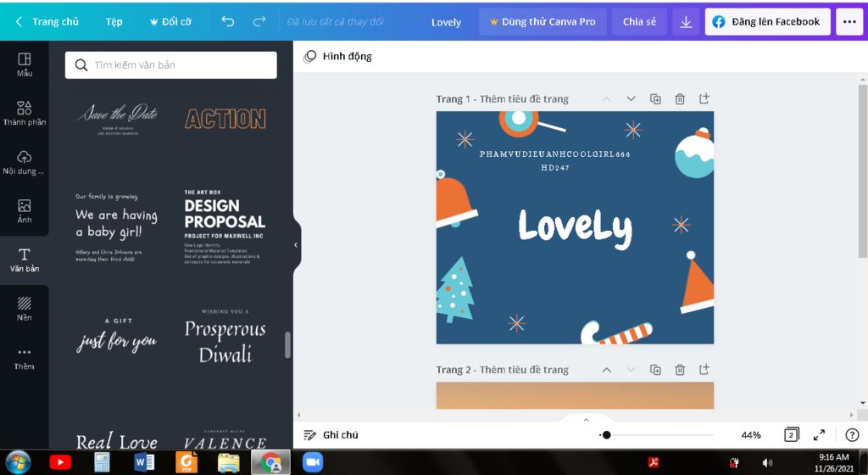
Task: Open Zoom from the taskbar
Action: click(x=313, y=462)
